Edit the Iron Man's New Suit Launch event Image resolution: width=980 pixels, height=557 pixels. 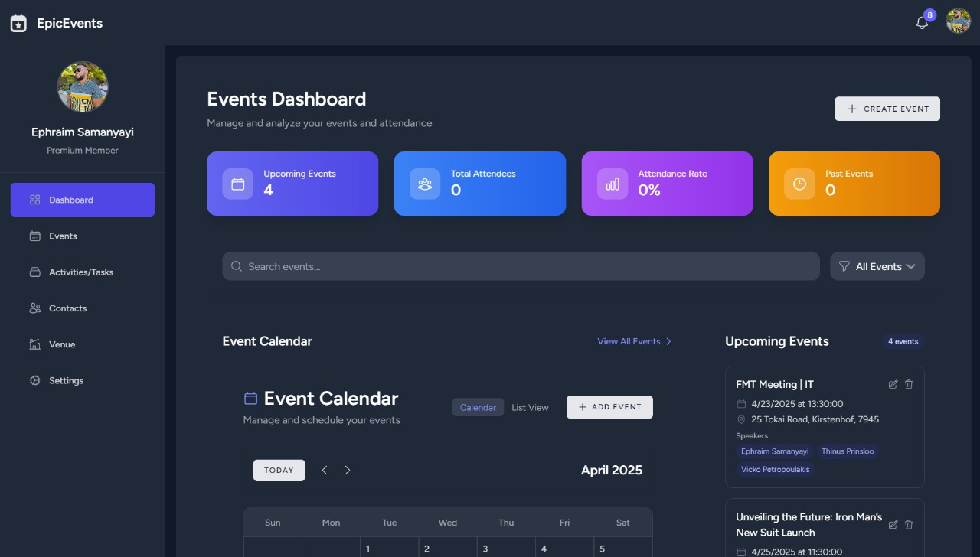click(893, 525)
